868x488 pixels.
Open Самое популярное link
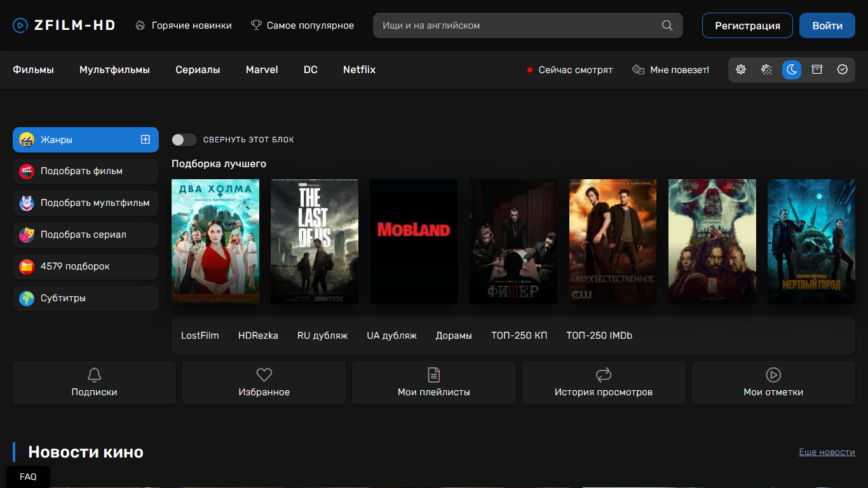(302, 25)
